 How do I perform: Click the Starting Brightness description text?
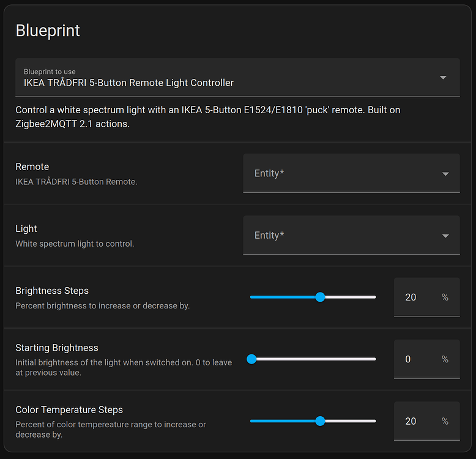[x=123, y=367]
